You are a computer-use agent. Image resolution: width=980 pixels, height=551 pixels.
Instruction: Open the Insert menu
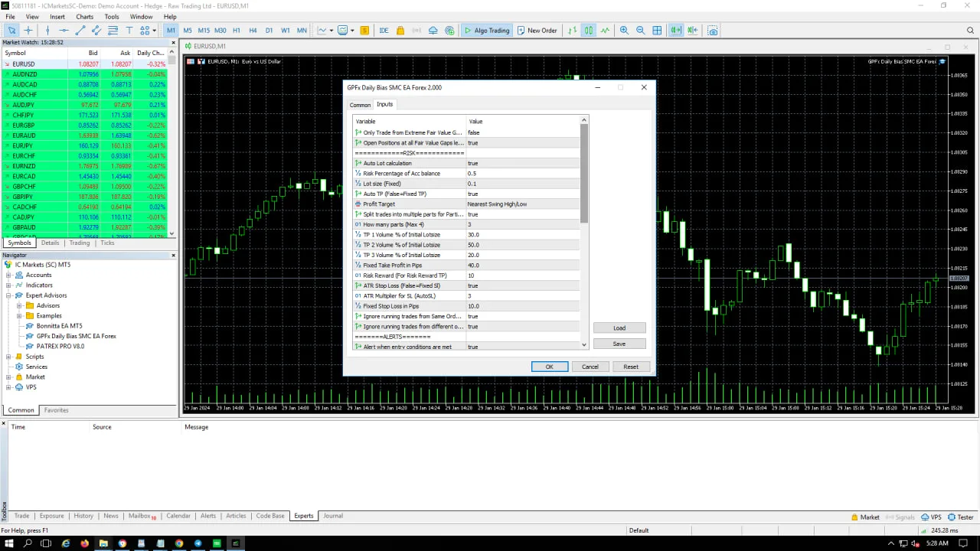57,17
